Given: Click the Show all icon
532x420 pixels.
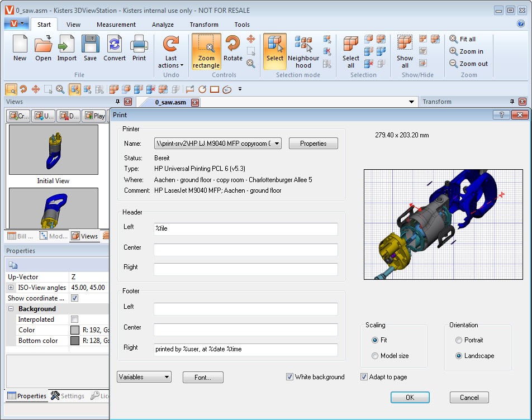Looking at the screenshot, I should 405,51.
